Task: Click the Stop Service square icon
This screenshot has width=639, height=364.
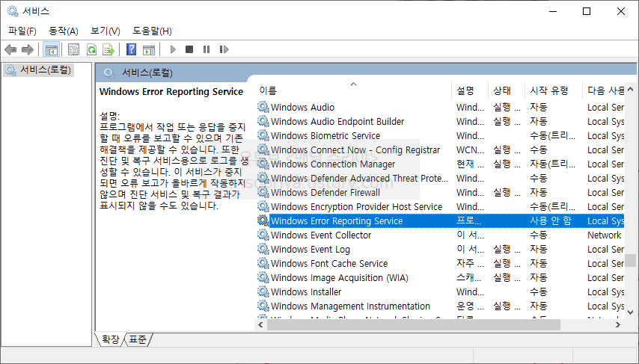Action: coord(189,49)
